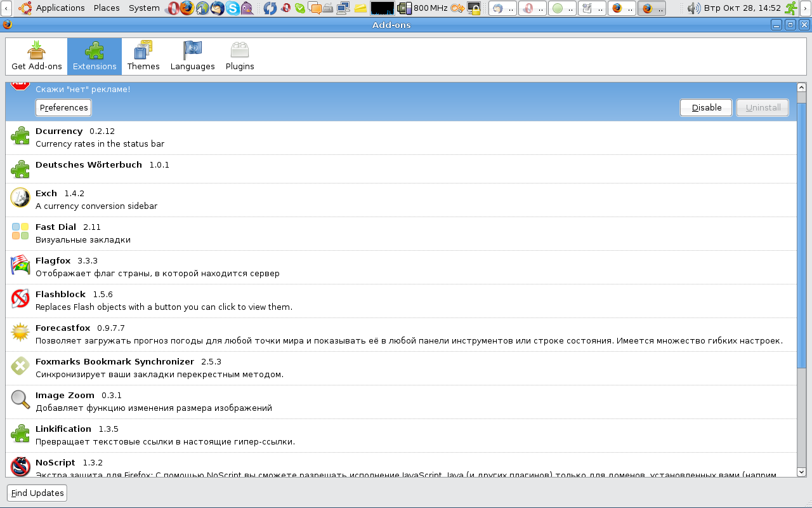This screenshot has width=812, height=508.
Task: Click 'Replaces Flash objects' description text
Action: pyautogui.click(x=164, y=307)
